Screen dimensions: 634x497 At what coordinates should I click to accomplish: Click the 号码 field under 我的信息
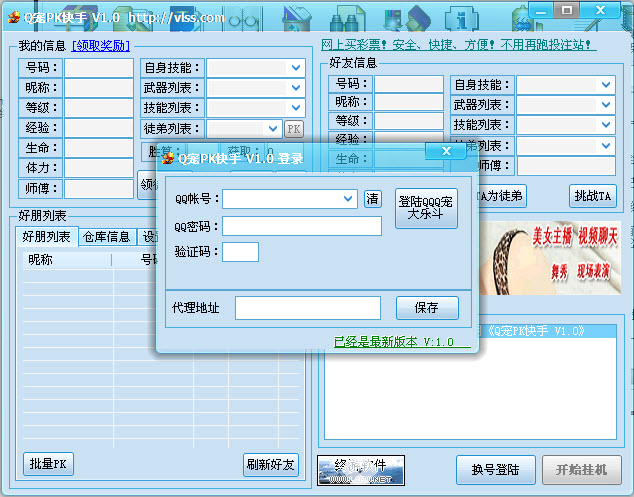click(99, 68)
